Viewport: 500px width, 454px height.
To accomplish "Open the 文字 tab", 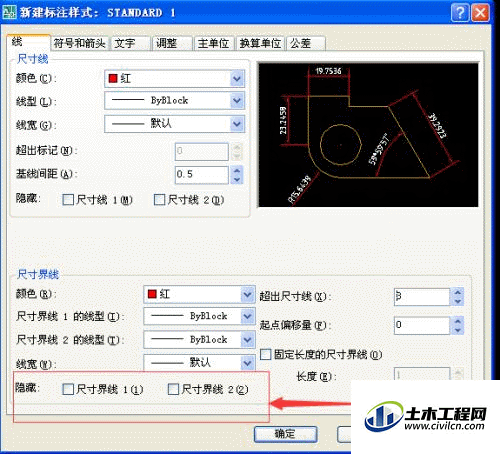I will point(130,43).
